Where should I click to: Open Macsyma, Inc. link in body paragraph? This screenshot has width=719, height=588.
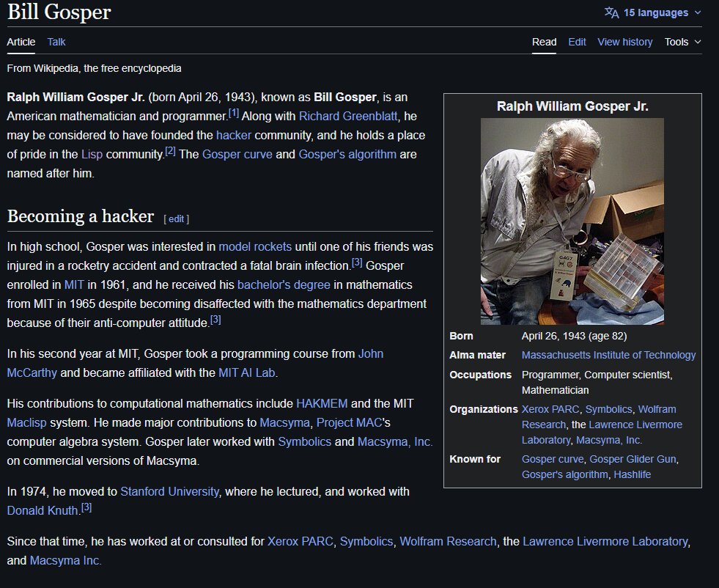[x=395, y=442]
